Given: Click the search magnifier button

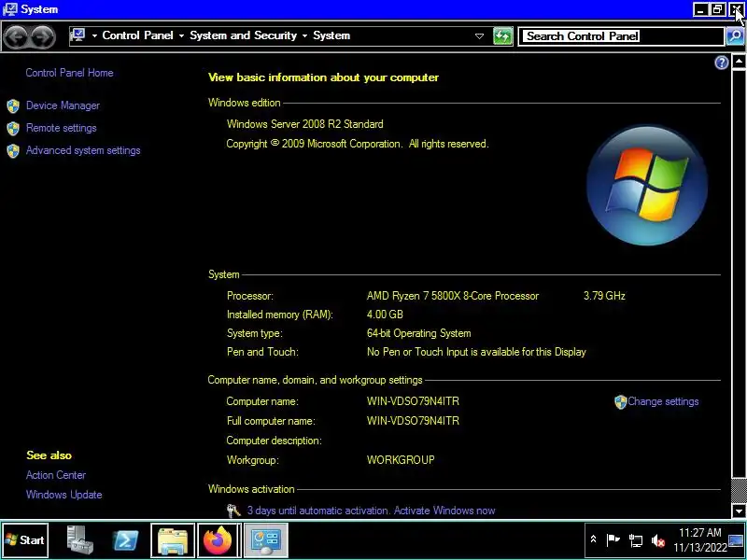Looking at the screenshot, I should tap(735, 36).
